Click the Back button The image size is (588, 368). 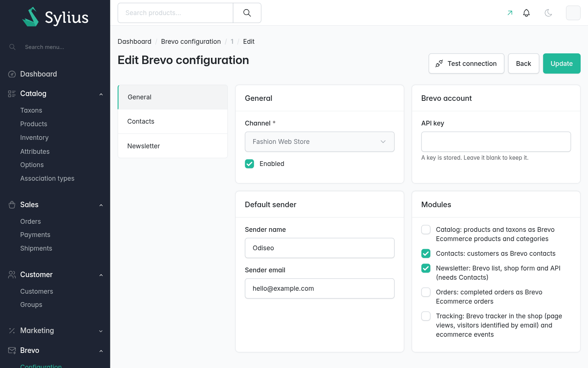[523, 63]
